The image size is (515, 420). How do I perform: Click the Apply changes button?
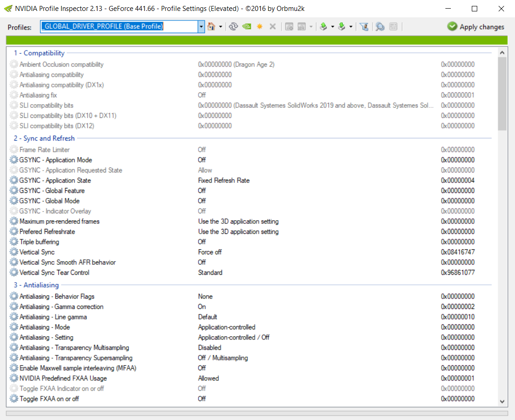tap(475, 26)
